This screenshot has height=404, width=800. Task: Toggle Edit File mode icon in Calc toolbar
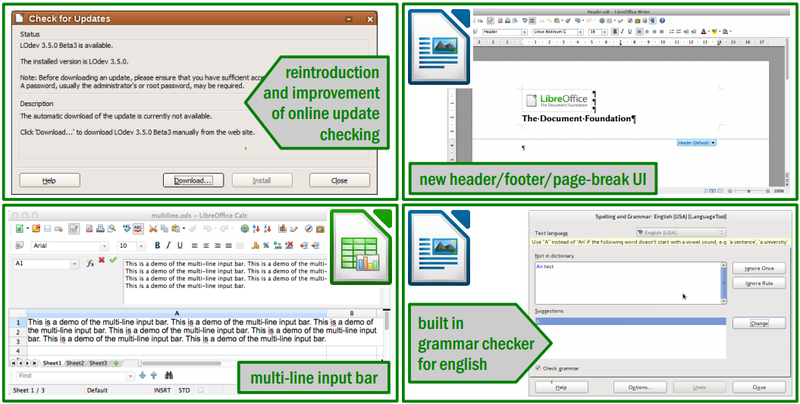click(74, 229)
